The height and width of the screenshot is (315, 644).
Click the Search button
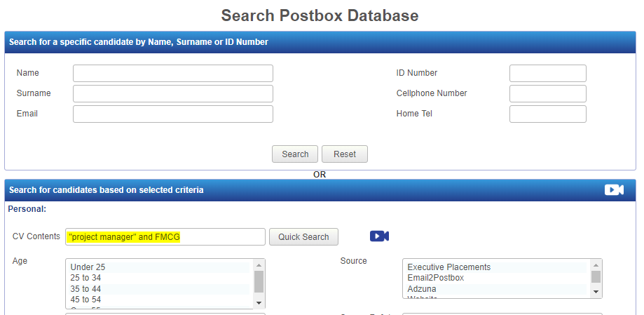pos(295,154)
